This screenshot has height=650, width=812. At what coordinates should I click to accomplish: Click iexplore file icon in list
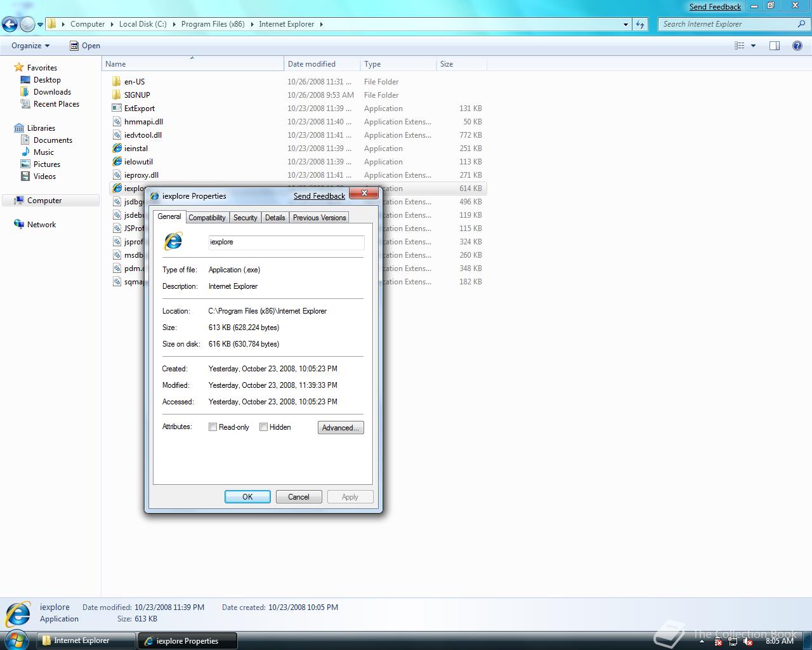117,188
